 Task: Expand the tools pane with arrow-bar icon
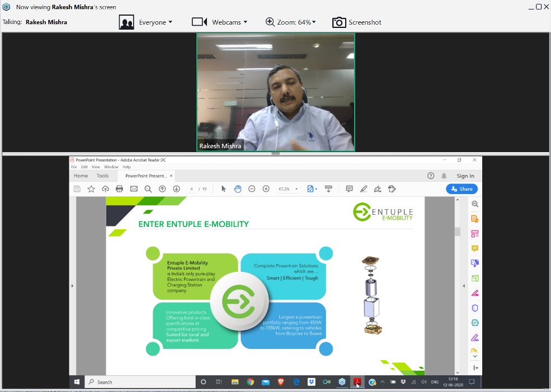(x=475, y=368)
